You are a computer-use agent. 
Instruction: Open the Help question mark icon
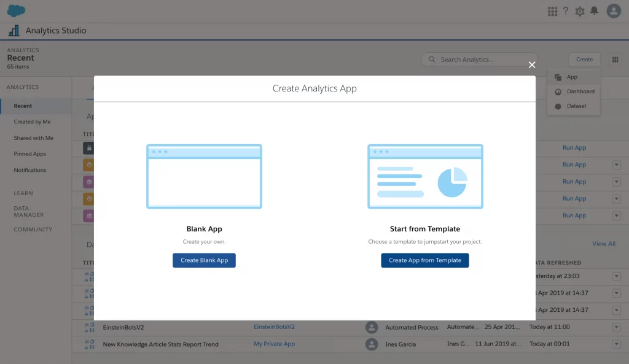[566, 11]
